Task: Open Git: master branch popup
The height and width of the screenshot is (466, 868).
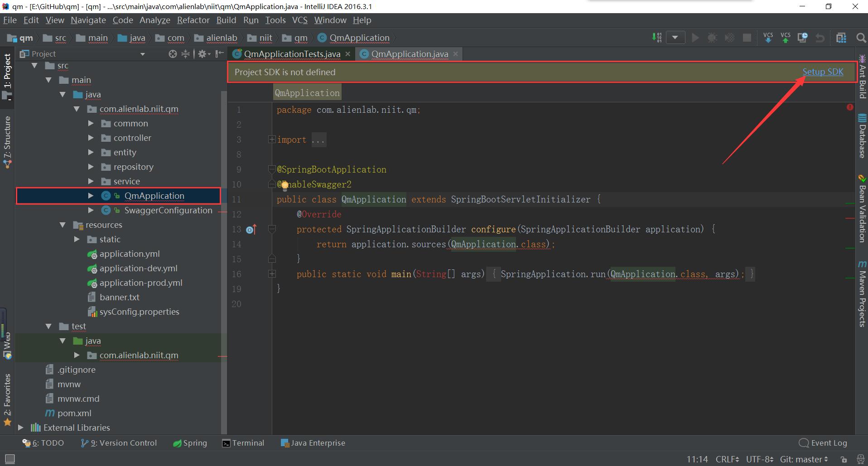Action: [804, 459]
